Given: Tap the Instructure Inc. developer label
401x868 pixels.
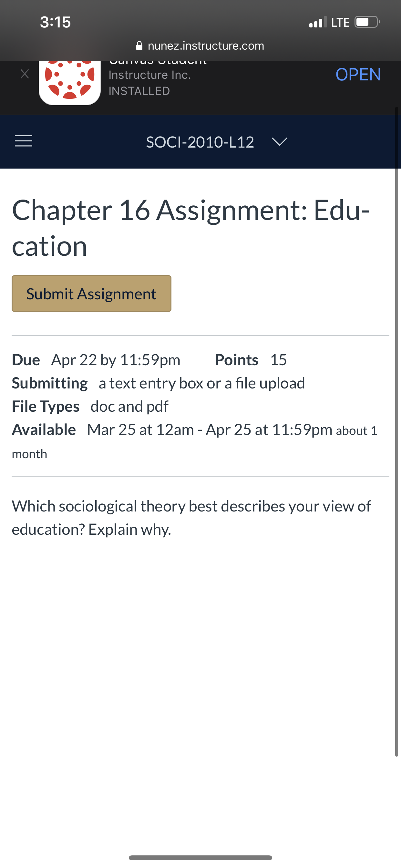Looking at the screenshot, I should (x=149, y=75).
